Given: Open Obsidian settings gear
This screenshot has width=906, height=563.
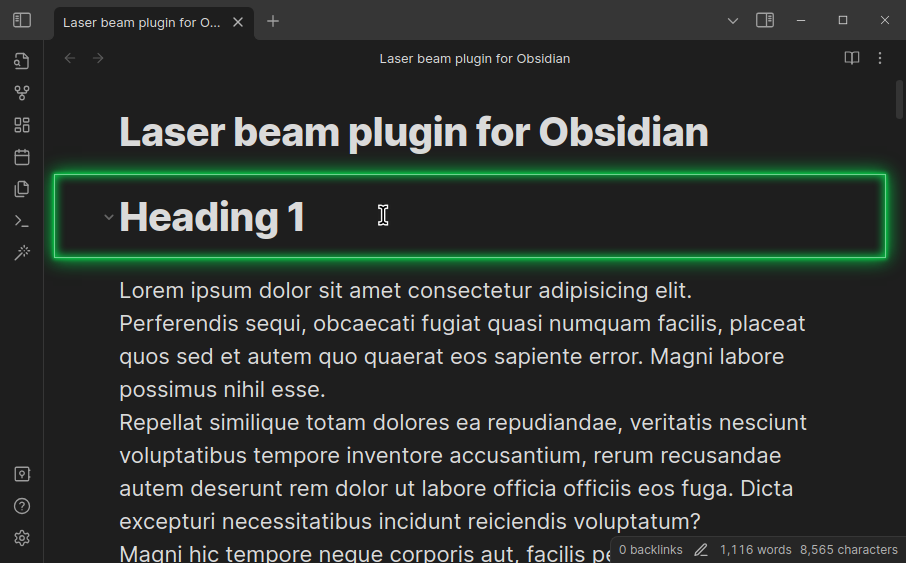Looking at the screenshot, I should pos(22,538).
